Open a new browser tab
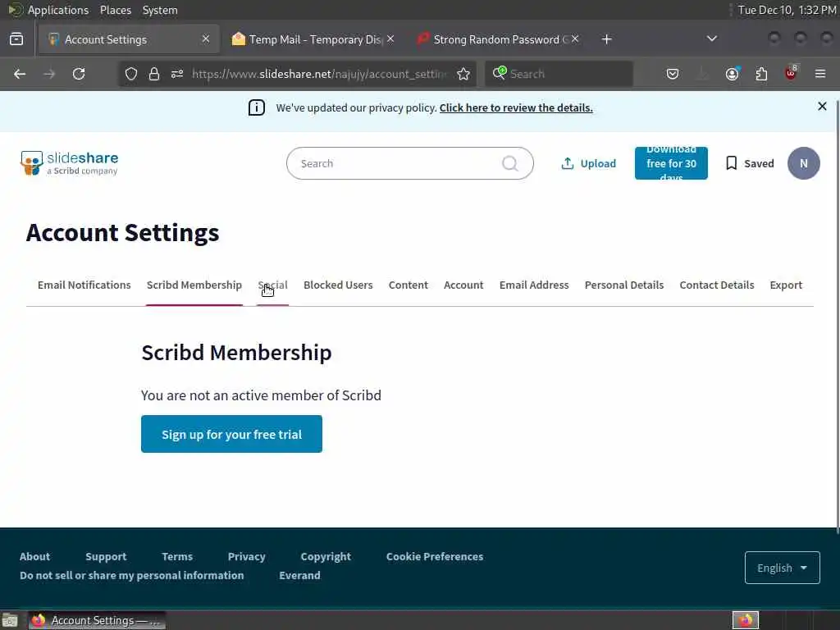The width and height of the screenshot is (840, 630). [606, 39]
